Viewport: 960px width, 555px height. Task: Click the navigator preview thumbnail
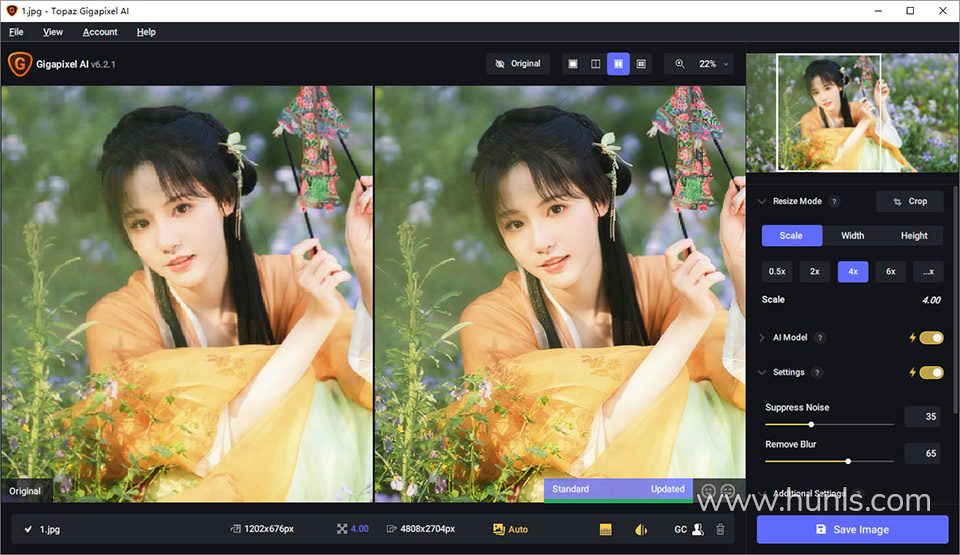(852, 112)
